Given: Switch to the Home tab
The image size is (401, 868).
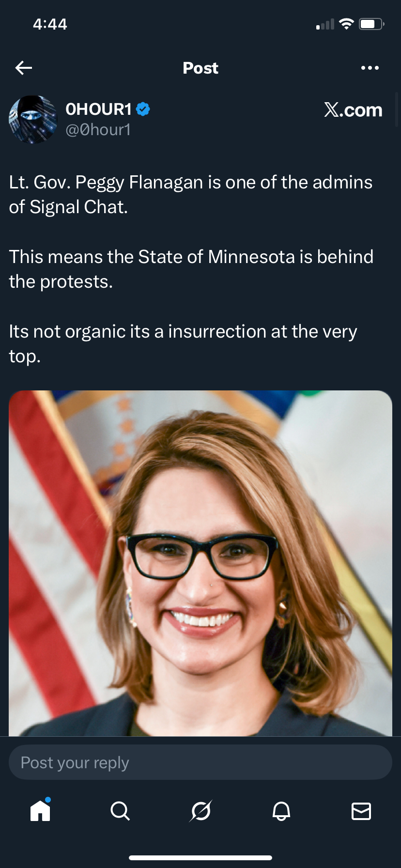Looking at the screenshot, I should [40, 810].
